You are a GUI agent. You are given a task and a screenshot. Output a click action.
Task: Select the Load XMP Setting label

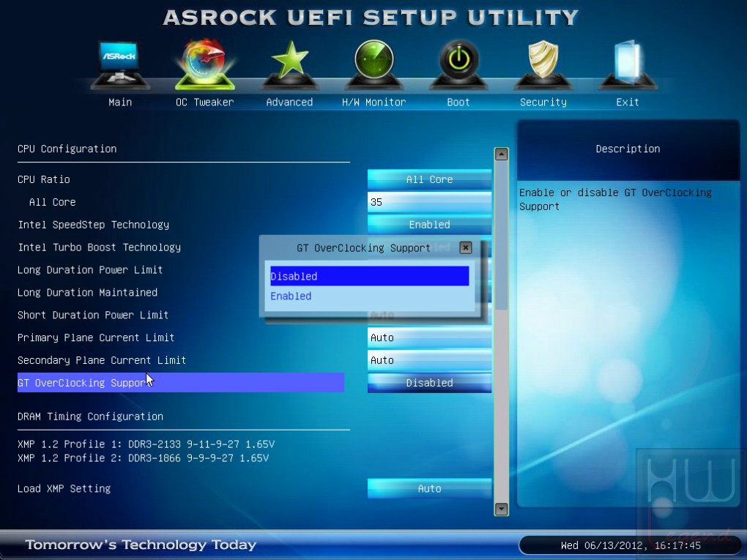[64, 488]
